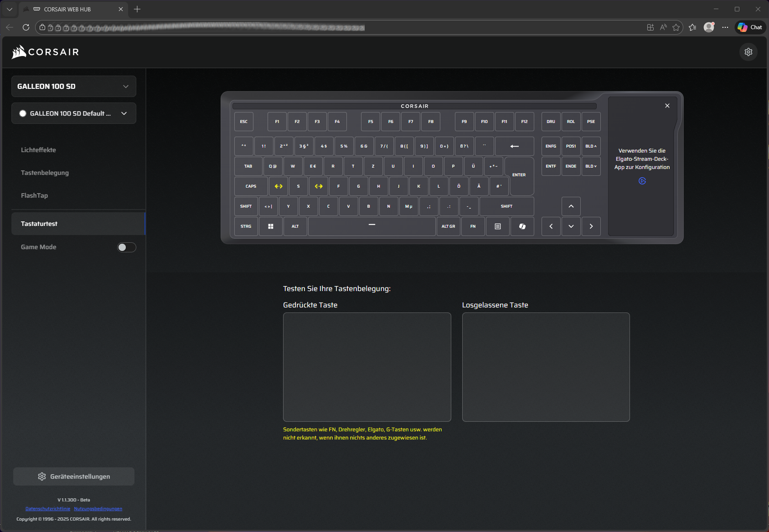
Task: Open the Lichteffekte section
Action: [38, 150]
